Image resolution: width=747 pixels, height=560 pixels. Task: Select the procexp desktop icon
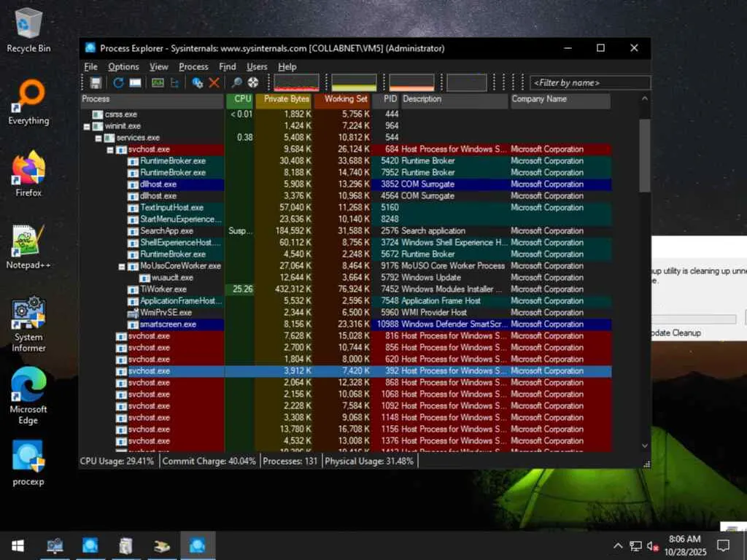point(28,463)
